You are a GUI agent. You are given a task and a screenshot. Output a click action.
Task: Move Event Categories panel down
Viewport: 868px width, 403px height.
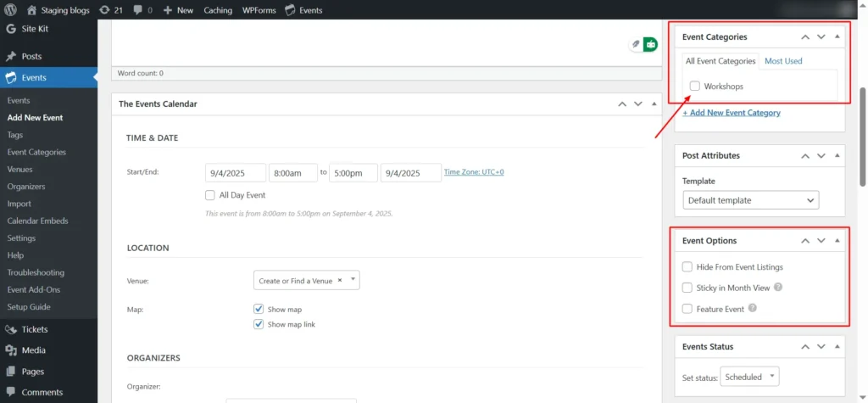[821, 37]
